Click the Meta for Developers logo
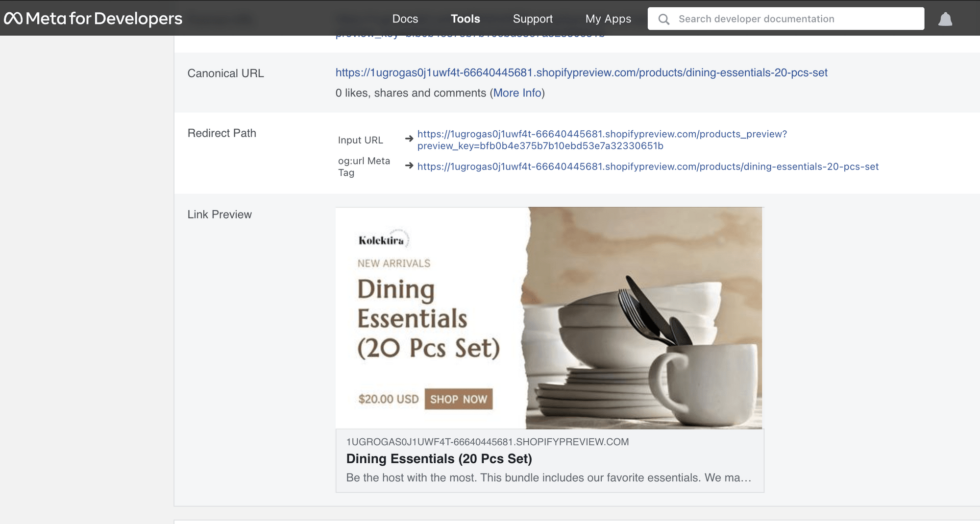Screen dimensions: 980x524 tap(93, 19)
